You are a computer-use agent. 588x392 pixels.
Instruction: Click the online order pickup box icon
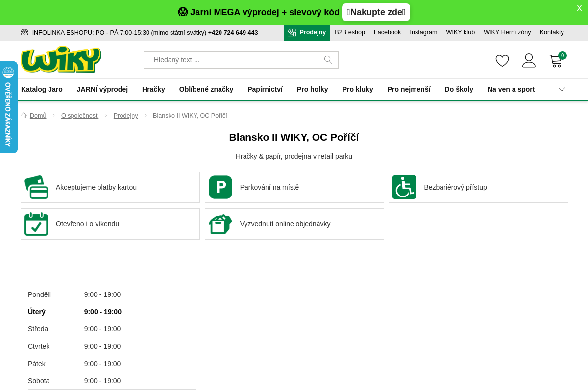click(220, 224)
